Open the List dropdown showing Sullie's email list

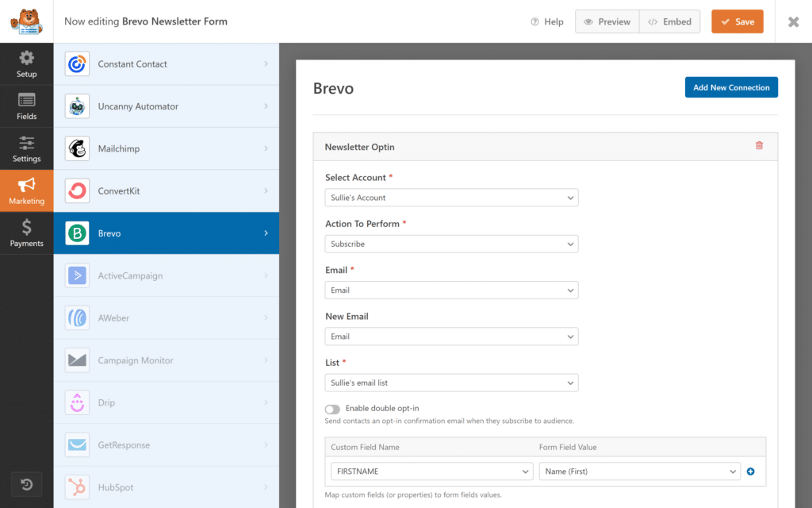451,383
